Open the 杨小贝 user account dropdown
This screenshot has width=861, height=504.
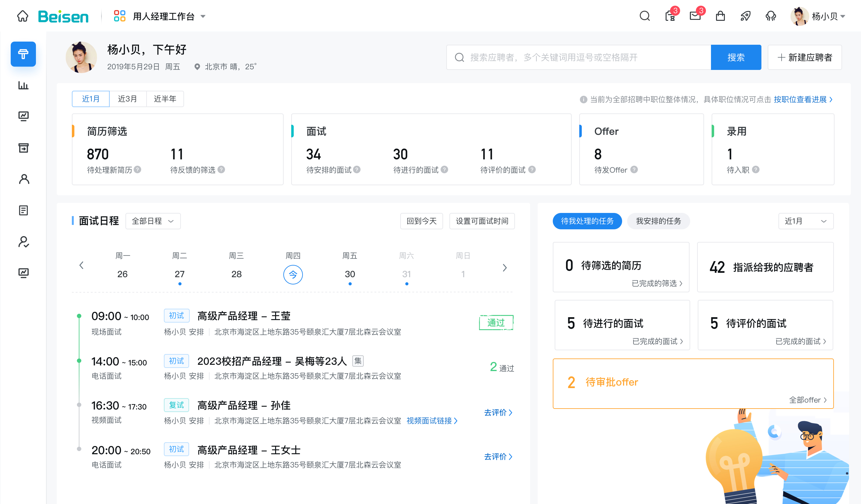click(842, 16)
